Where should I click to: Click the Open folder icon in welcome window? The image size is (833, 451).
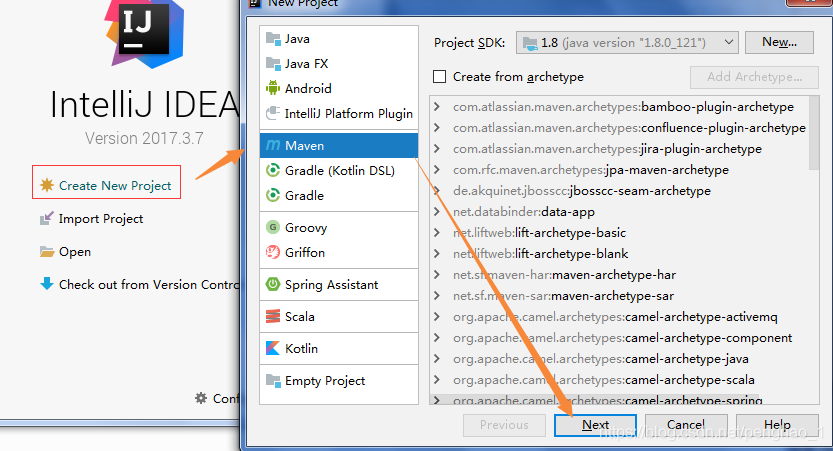[x=47, y=252]
